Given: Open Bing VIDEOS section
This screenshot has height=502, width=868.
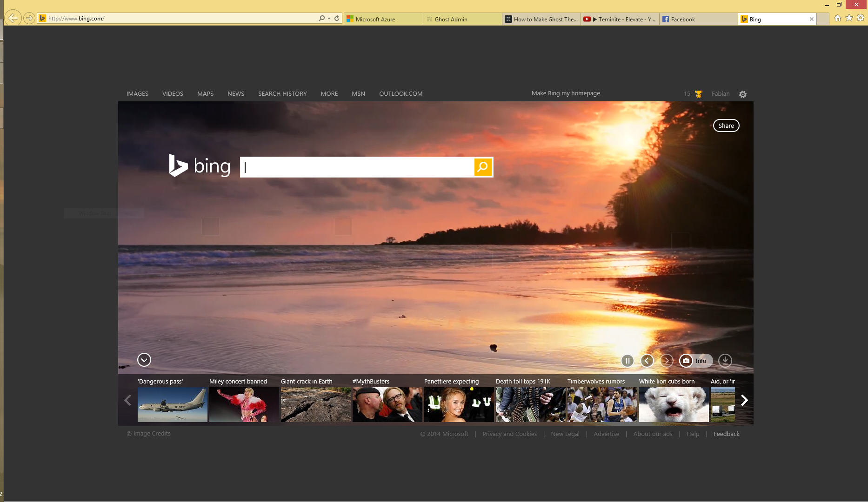Looking at the screenshot, I should coord(173,93).
